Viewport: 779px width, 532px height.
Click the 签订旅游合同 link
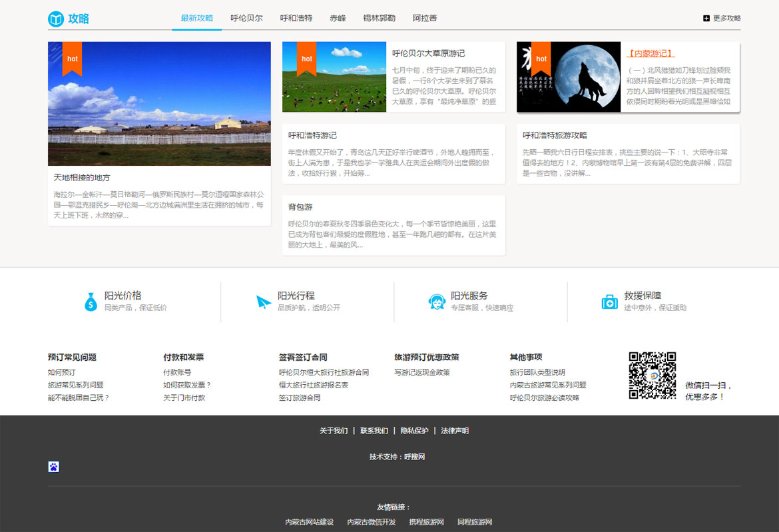point(300,398)
